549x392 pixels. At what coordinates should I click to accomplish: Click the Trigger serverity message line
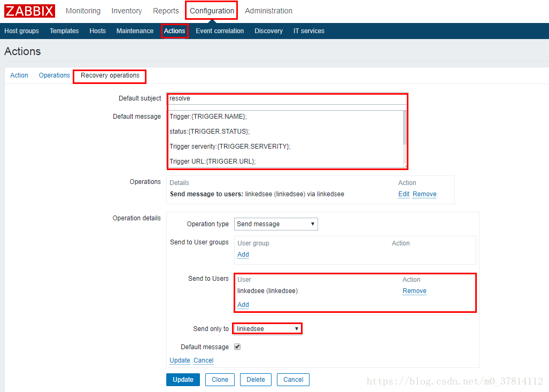230,147
